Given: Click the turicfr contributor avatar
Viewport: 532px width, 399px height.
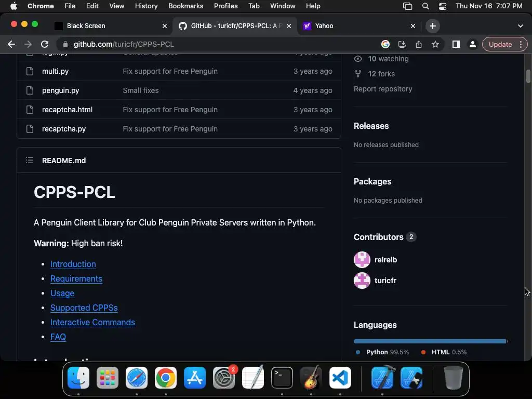Looking at the screenshot, I should (362, 281).
